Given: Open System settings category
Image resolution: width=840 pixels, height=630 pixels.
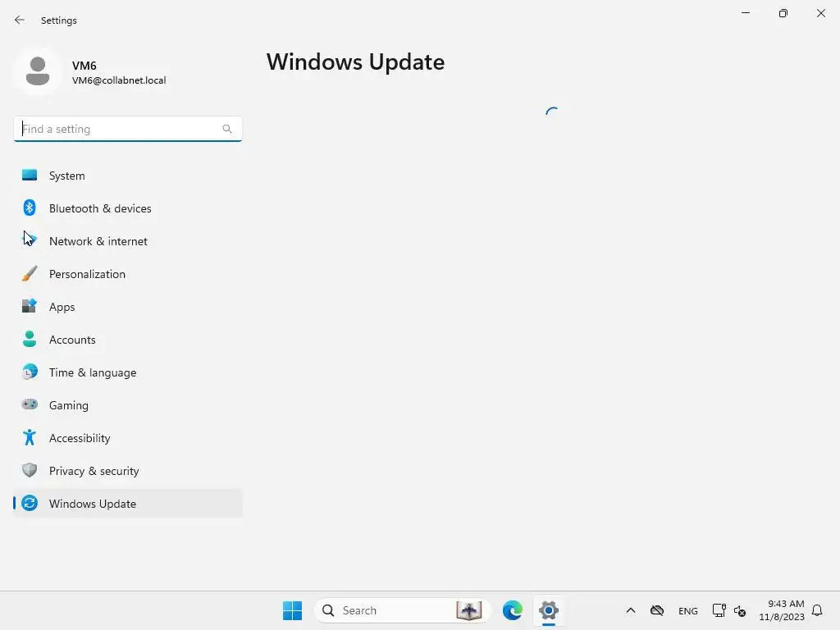Looking at the screenshot, I should point(127,176).
